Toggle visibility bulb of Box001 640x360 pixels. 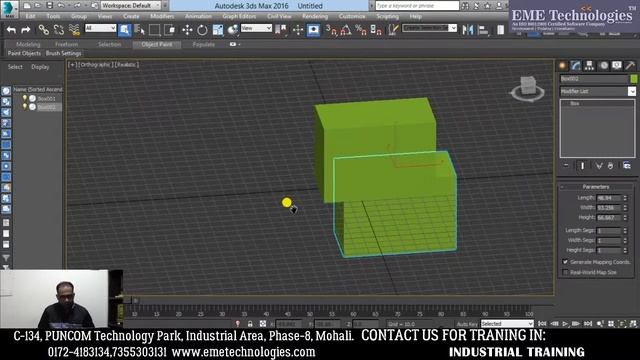pyautogui.click(x=25, y=98)
